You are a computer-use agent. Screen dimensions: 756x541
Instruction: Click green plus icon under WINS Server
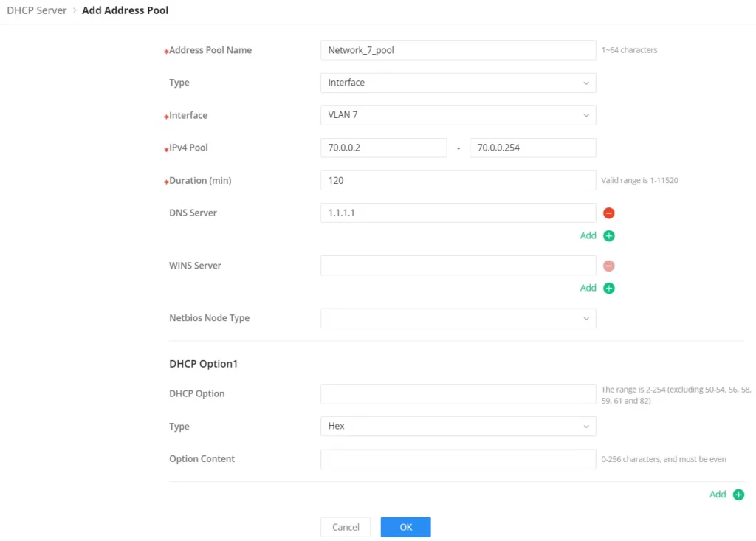click(608, 288)
